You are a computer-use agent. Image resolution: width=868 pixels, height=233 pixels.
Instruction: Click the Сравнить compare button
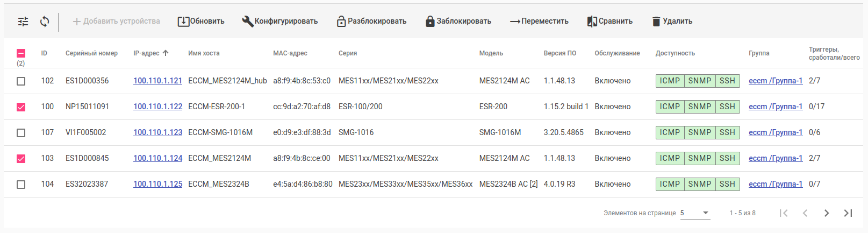coord(609,22)
